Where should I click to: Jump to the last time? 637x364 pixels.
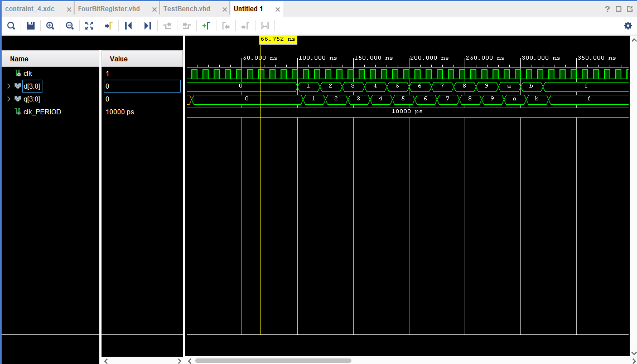pos(148,26)
